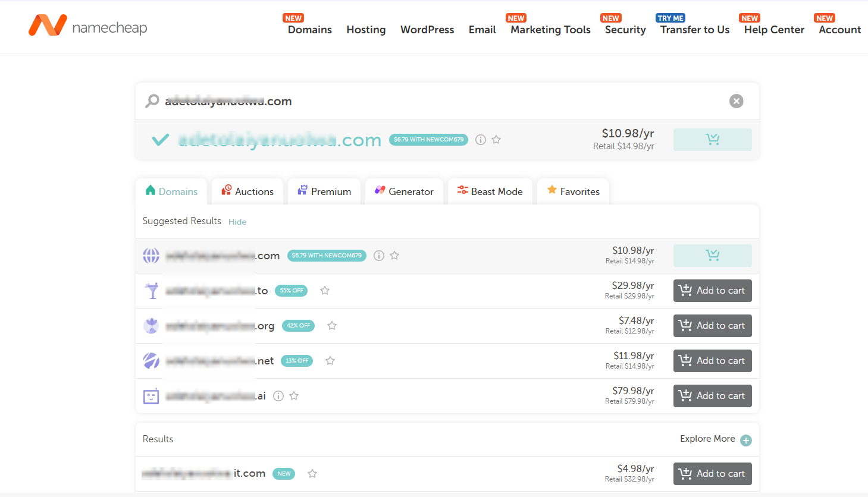The image size is (868, 497).
Task: Click the search magnifier icon in the domain search bar
Action: coord(152,101)
